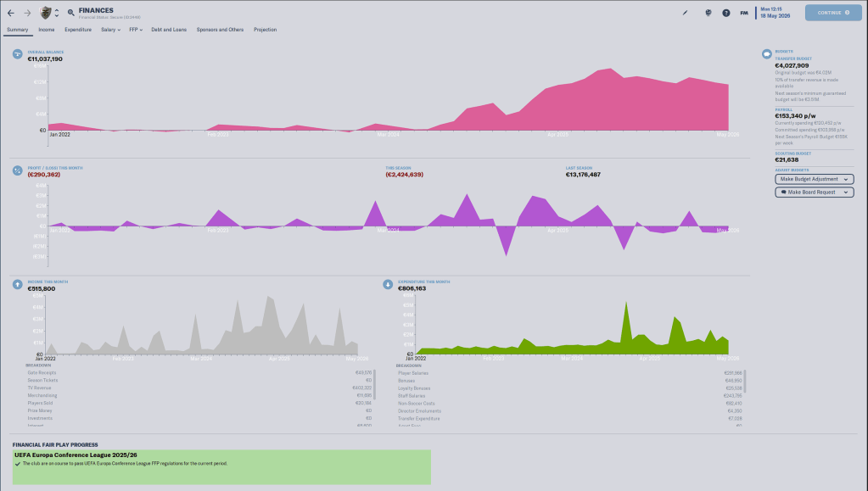This screenshot has height=491, width=868.
Task: Click the expenditure this month arrow icon
Action: pyautogui.click(x=388, y=284)
